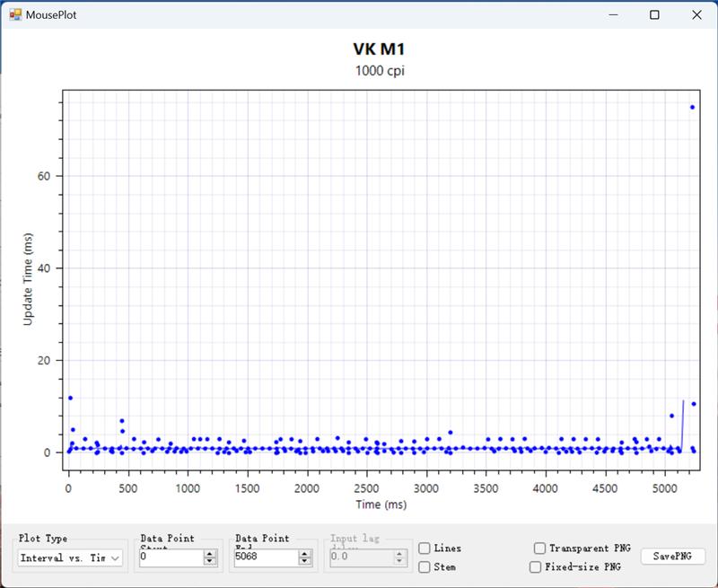Maximize the MousePlot window

(x=654, y=14)
